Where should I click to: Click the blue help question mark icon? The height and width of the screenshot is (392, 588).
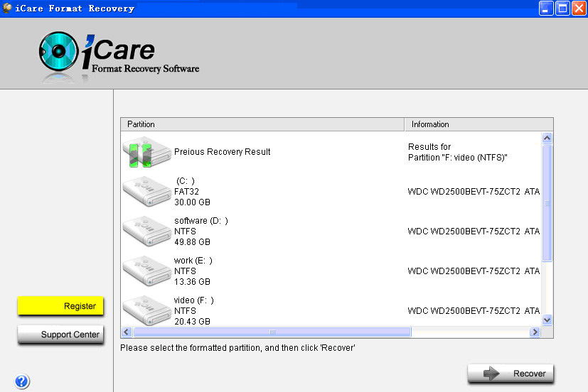tap(22, 381)
